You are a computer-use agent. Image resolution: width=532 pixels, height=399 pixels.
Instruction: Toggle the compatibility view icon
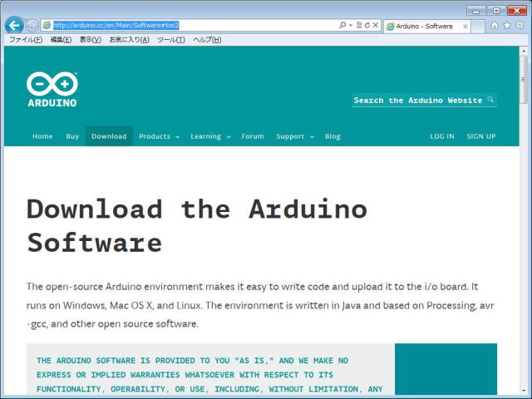point(359,25)
